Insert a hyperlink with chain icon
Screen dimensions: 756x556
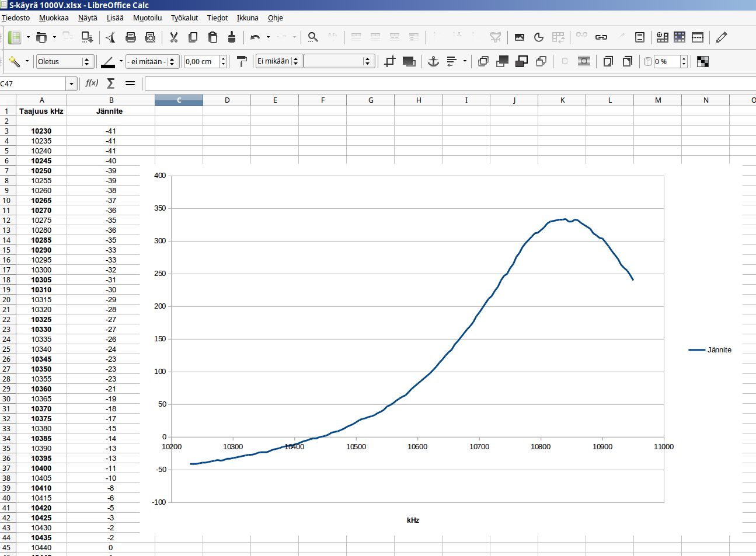(601, 37)
